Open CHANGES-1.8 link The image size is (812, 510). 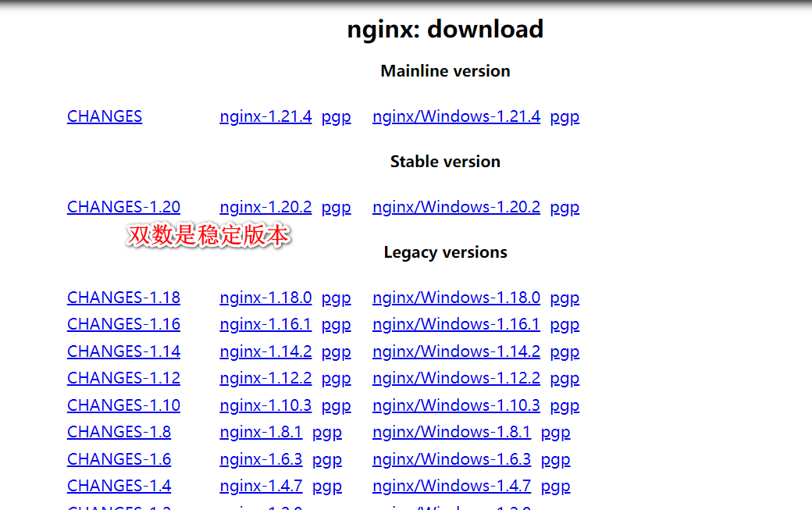click(119, 432)
